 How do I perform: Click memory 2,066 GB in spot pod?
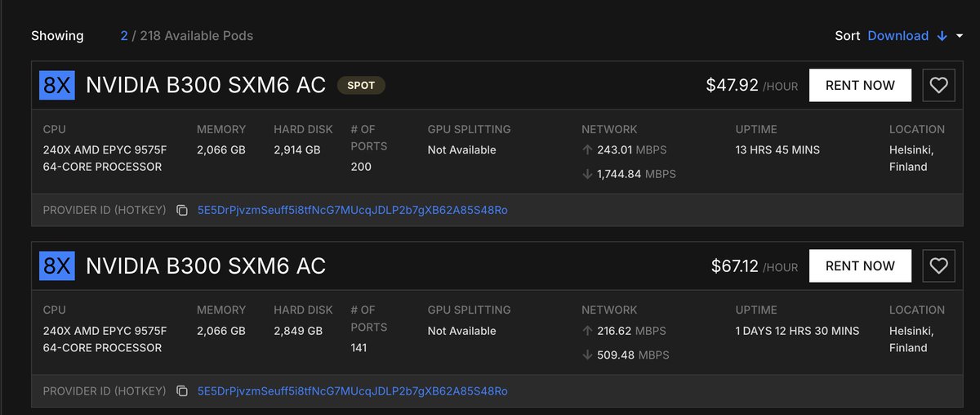[221, 149]
